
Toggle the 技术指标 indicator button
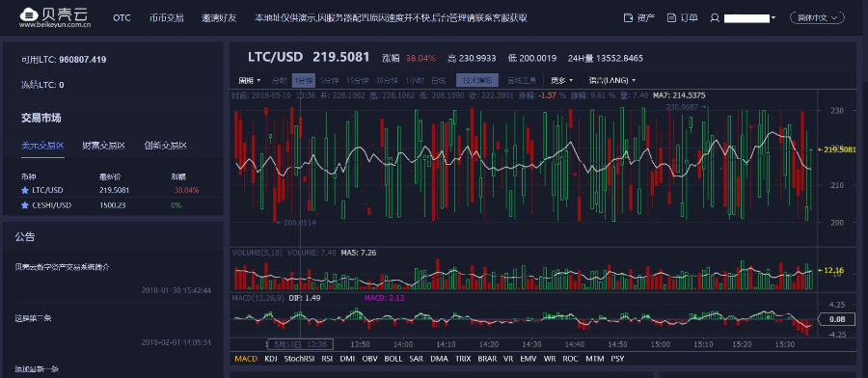(477, 80)
